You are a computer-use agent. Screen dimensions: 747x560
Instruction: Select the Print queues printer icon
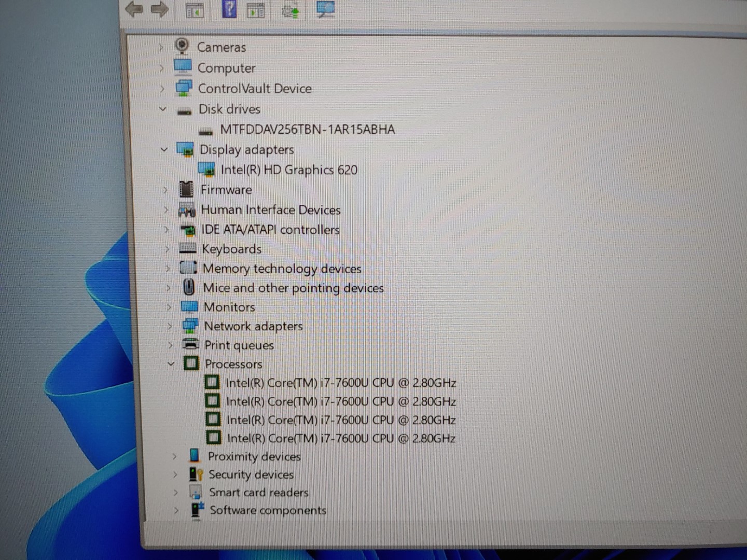[x=191, y=344]
